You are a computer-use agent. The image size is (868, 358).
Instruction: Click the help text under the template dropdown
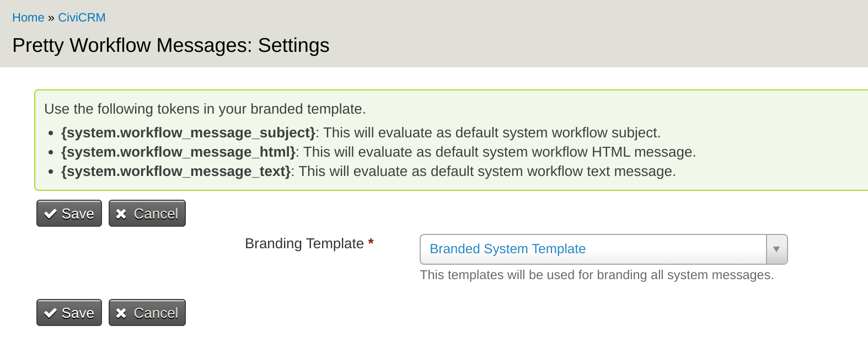coord(597,275)
